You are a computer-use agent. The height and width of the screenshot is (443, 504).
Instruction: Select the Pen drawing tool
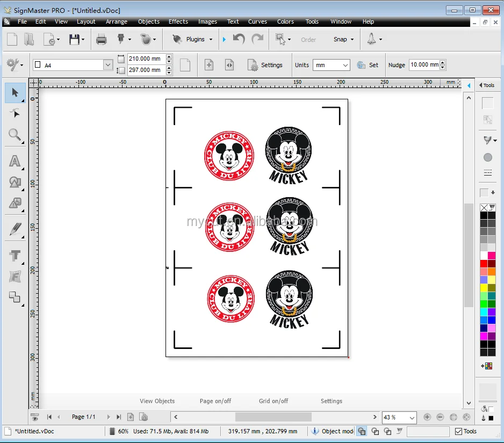(15, 229)
